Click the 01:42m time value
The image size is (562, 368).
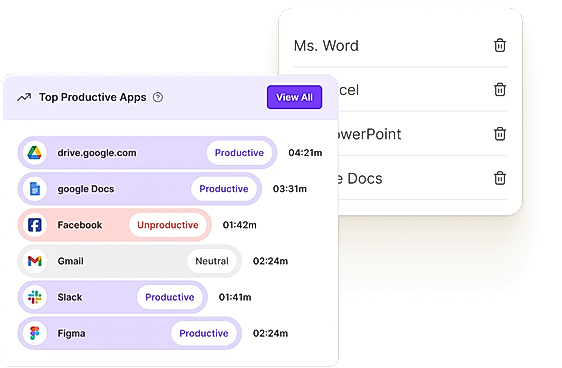coord(239,225)
